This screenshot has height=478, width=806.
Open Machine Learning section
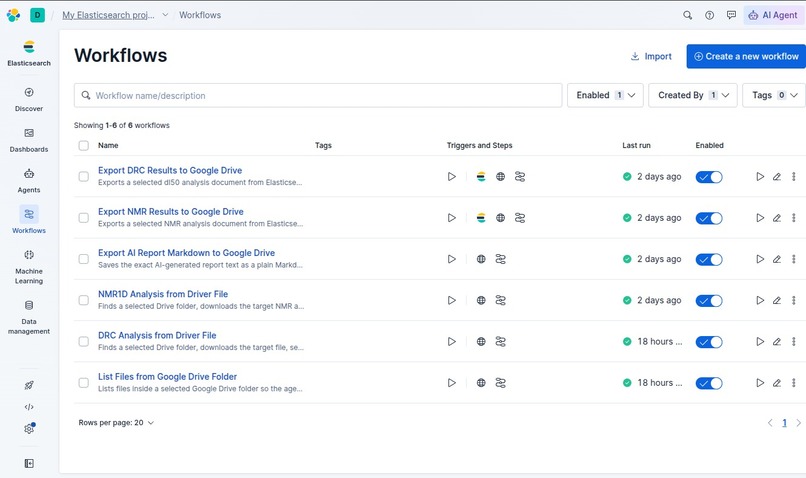[x=29, y=267]
